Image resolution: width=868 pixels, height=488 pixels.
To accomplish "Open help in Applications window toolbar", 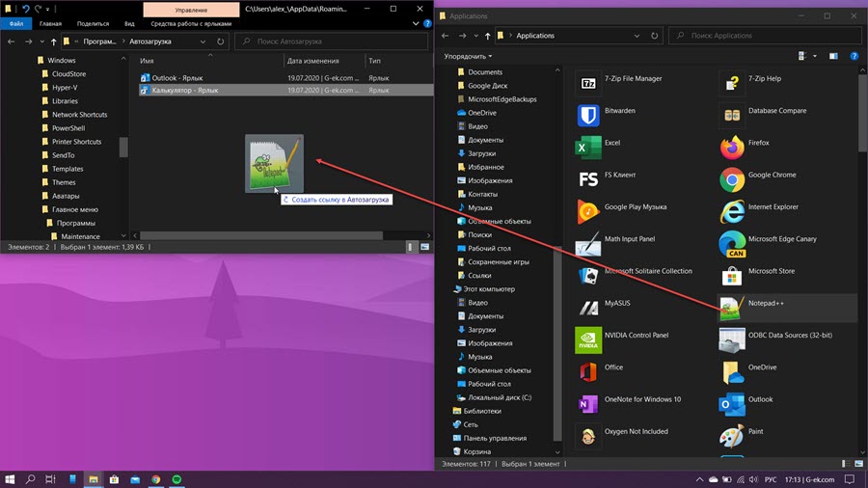I will 854,56.
